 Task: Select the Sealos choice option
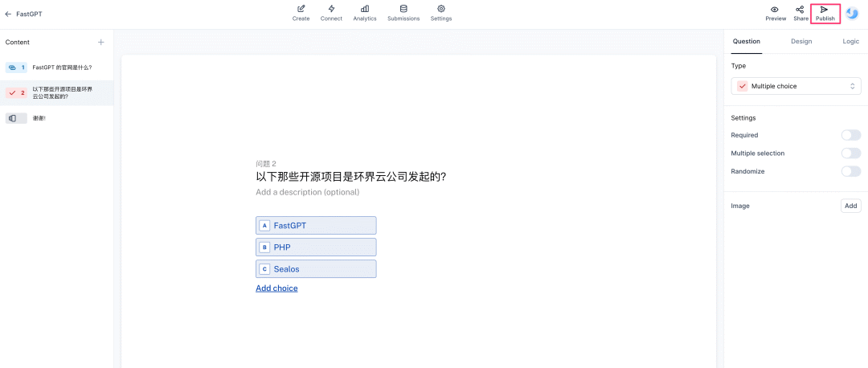[316, 269]
